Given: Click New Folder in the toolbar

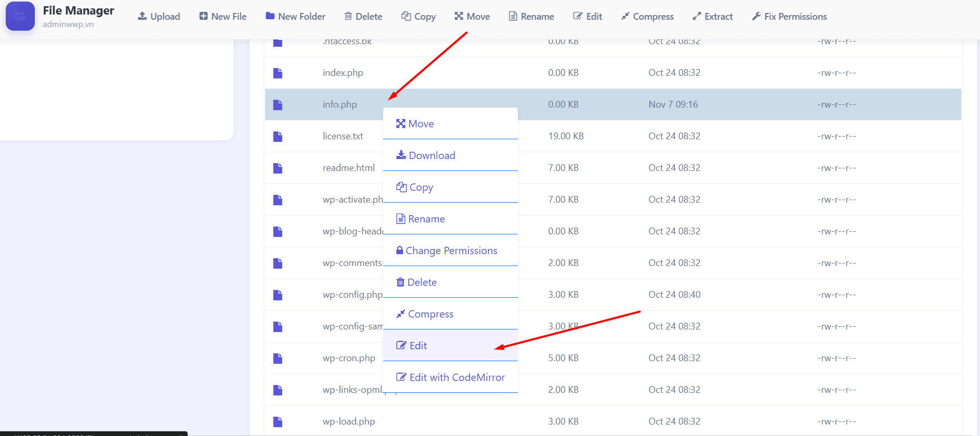Looking at the screenshot, I should pyautogui.click(x=295, y=17).
